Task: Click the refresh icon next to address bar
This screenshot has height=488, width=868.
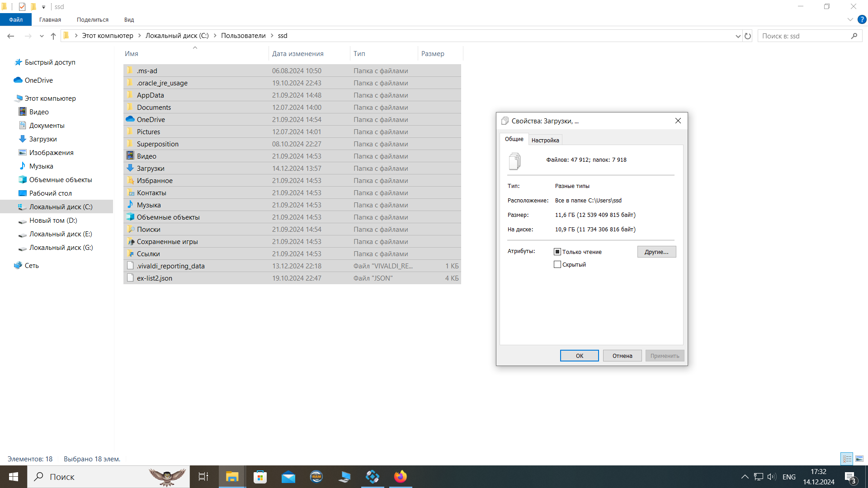Action: 748,36
